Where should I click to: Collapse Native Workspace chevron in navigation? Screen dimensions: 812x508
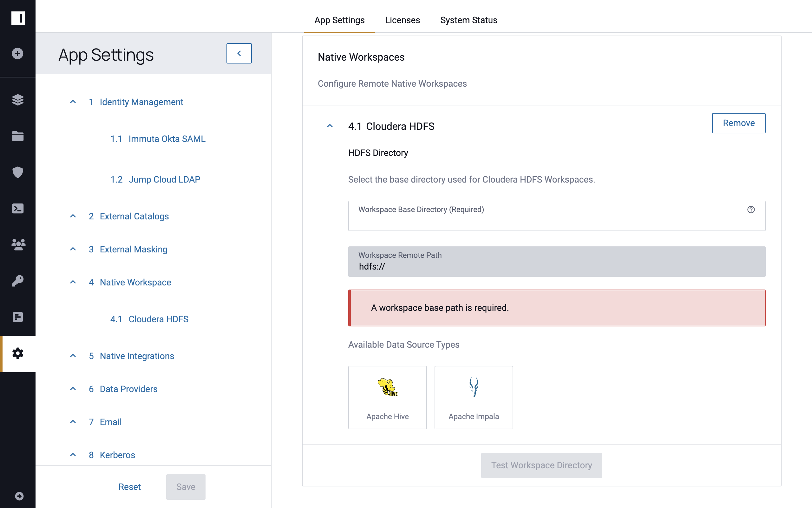pos(73,282)
